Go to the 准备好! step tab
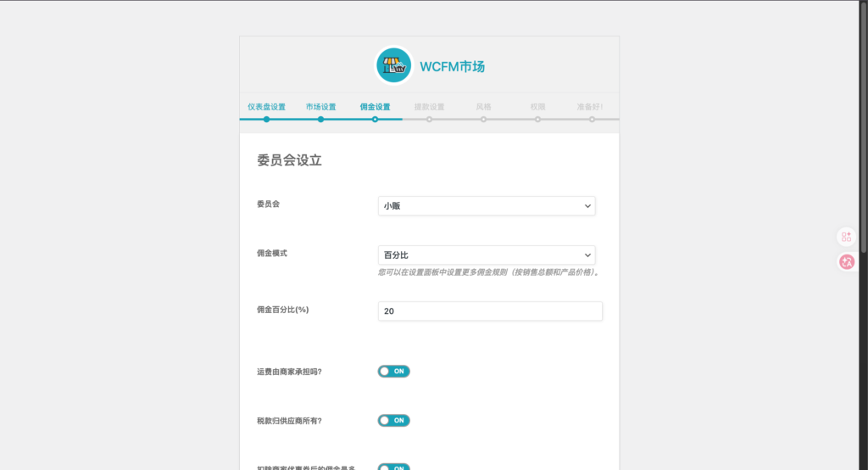The width and height of the screenshot is (868, 470). [590, 107]
